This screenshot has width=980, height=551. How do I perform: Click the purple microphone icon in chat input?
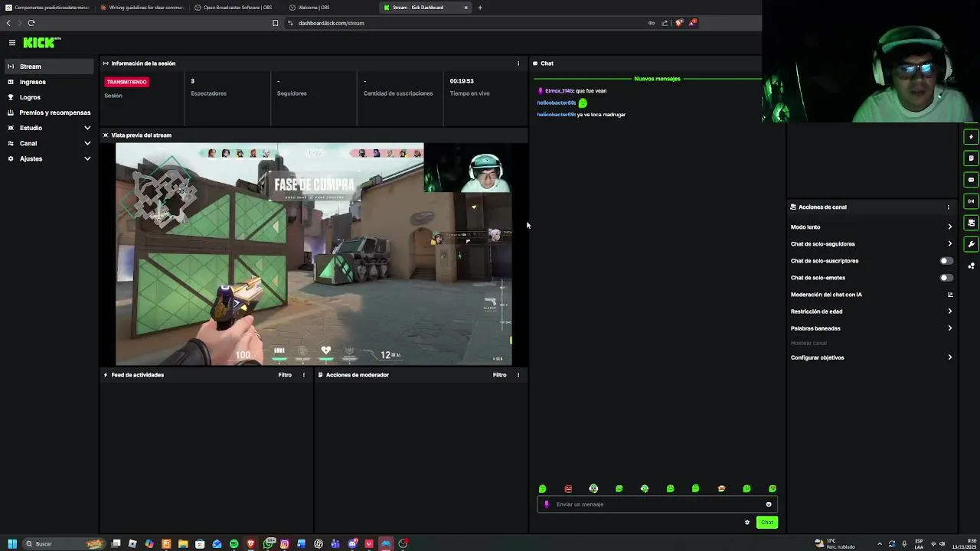(x=547, y=504)
